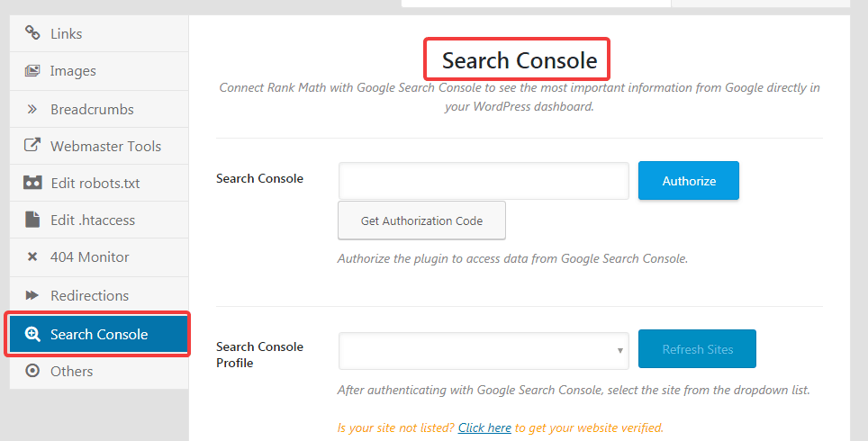Click the Images picture icon
Screen dimensions: 868x441
pos(32,70)
